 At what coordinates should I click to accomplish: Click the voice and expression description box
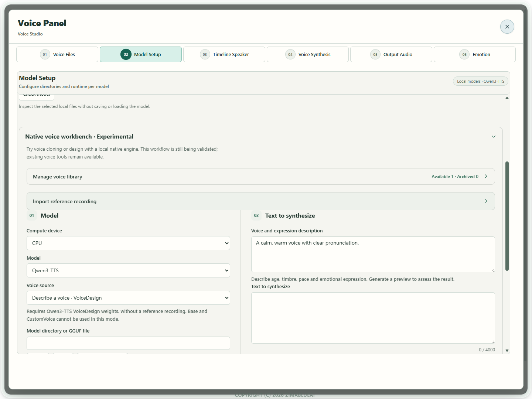point(373,254)
